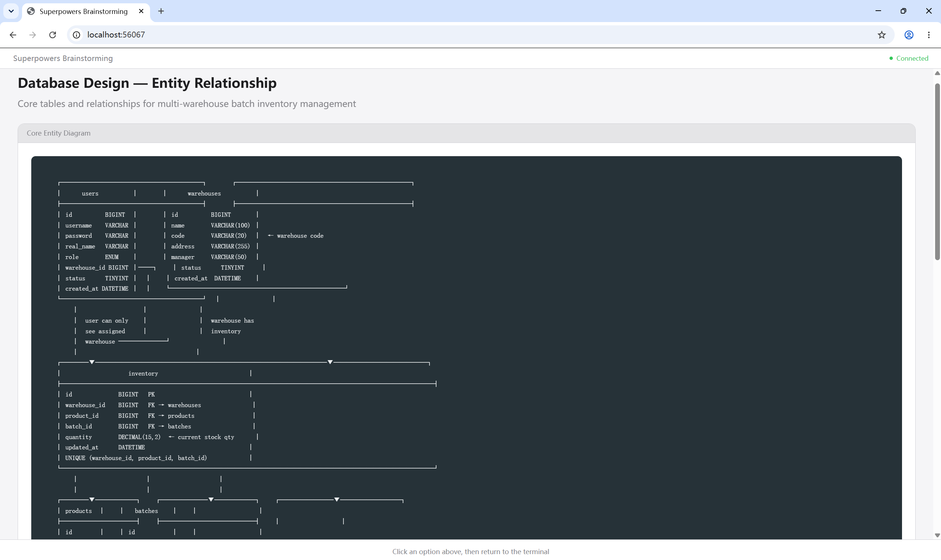941x560 pixels.
Task: Click the page scrollbar down arrow
Action: point(937,535)
